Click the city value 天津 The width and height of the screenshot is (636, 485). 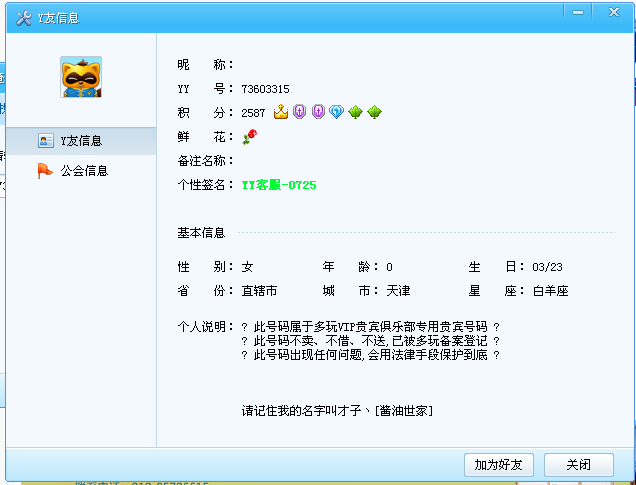pyautogui.click(x=398, y=291)
